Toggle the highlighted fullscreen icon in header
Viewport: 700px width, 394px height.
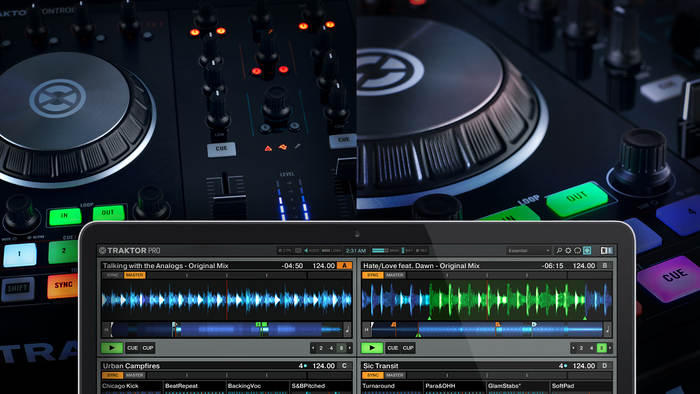(x=587, y=251)
